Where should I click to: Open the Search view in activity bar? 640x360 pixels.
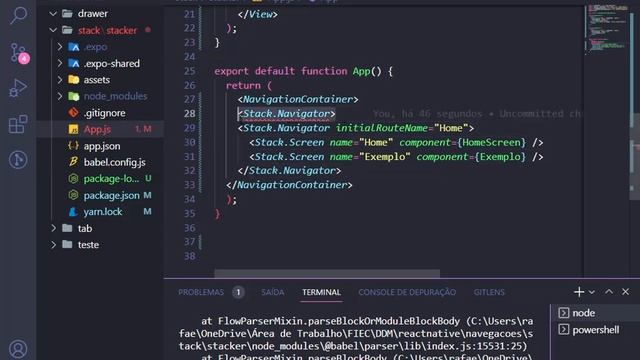tap(18, 16)
